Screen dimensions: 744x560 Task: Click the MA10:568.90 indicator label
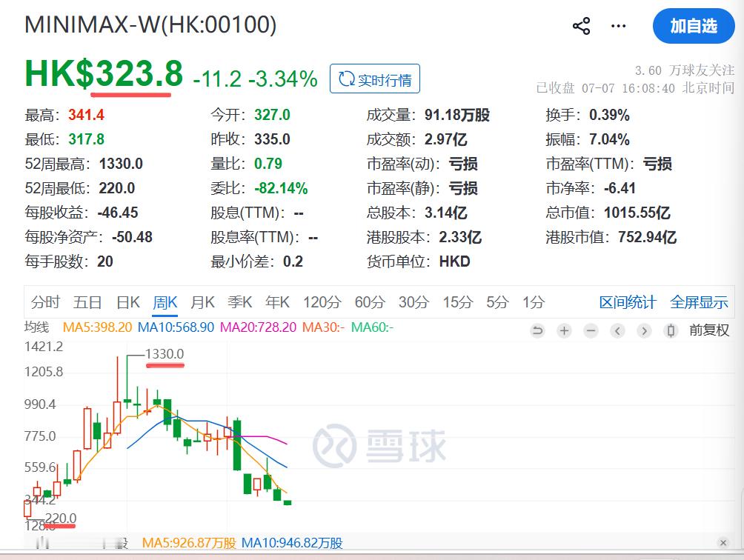pos(176,327)
